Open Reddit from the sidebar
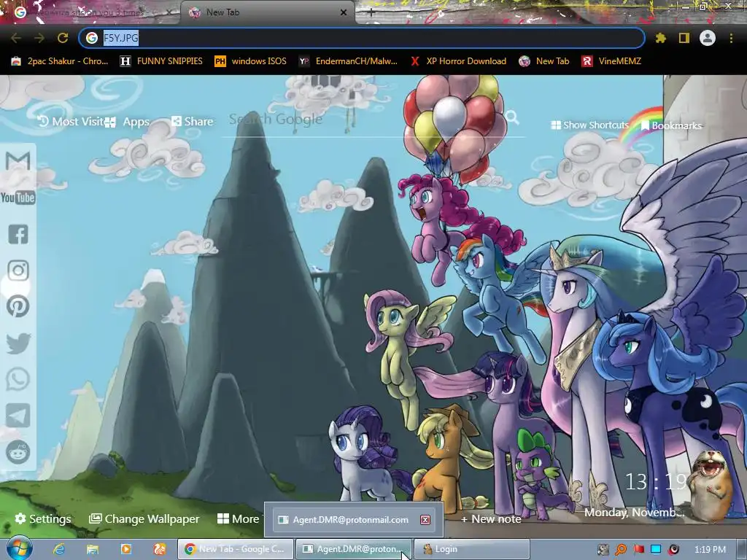 18,452
